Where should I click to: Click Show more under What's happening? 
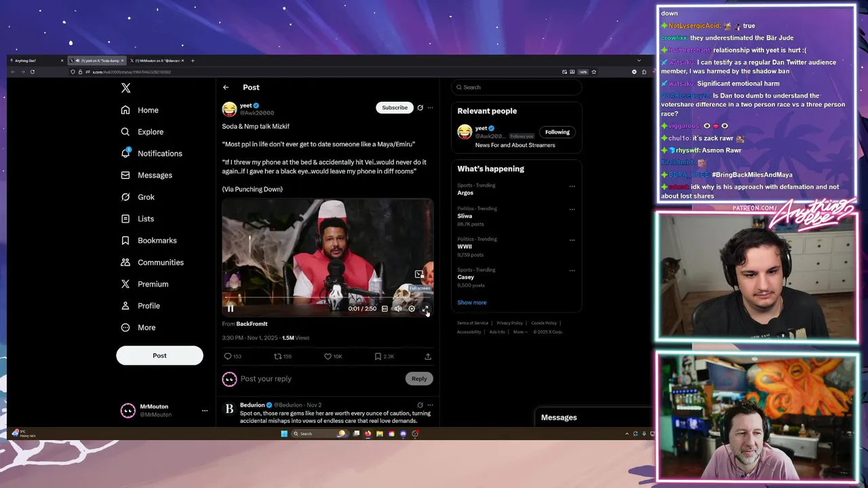(472, 302)
